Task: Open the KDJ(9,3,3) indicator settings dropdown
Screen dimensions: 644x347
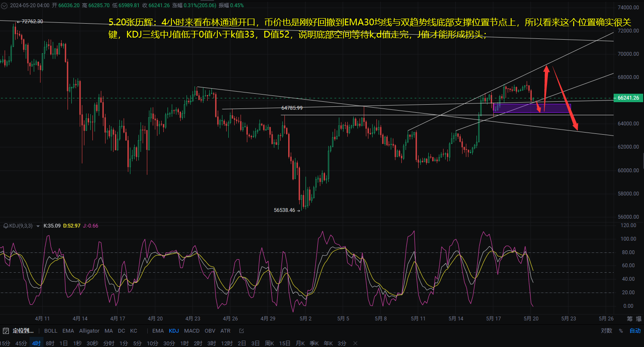Action: (38, 226)
